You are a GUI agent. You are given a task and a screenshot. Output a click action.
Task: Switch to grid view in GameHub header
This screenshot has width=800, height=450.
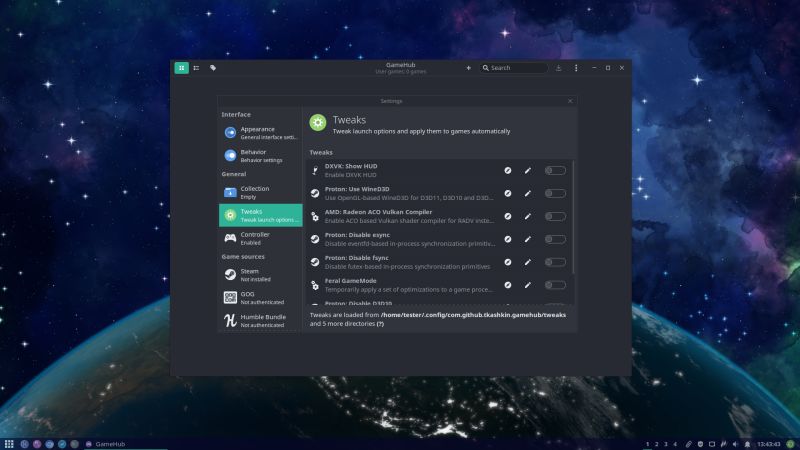[x=182, y=68]
